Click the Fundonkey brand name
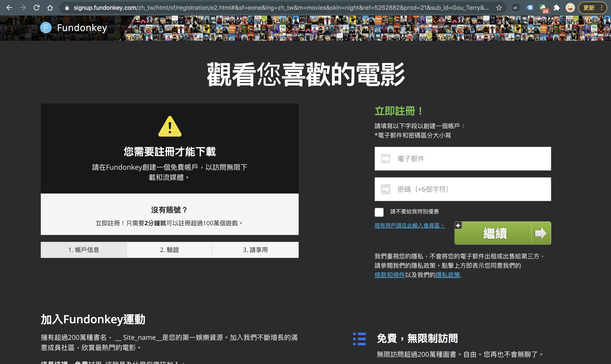 click(x=82, y=28)
